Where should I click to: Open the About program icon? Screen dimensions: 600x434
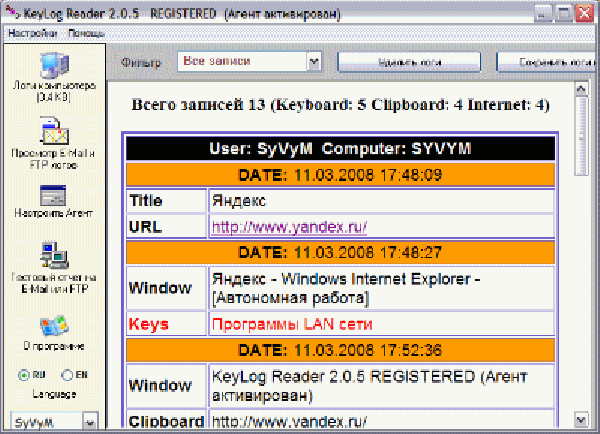pos(54,326)
